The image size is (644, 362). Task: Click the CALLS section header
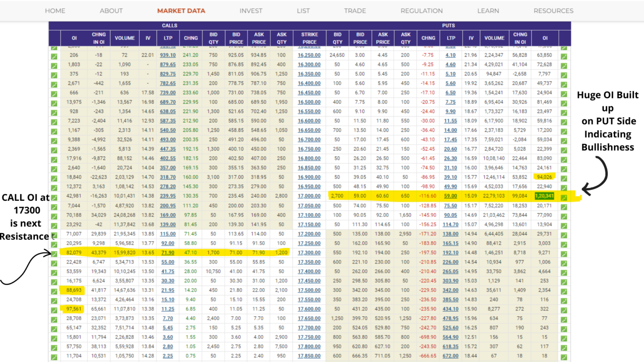(x=170, y=26)
